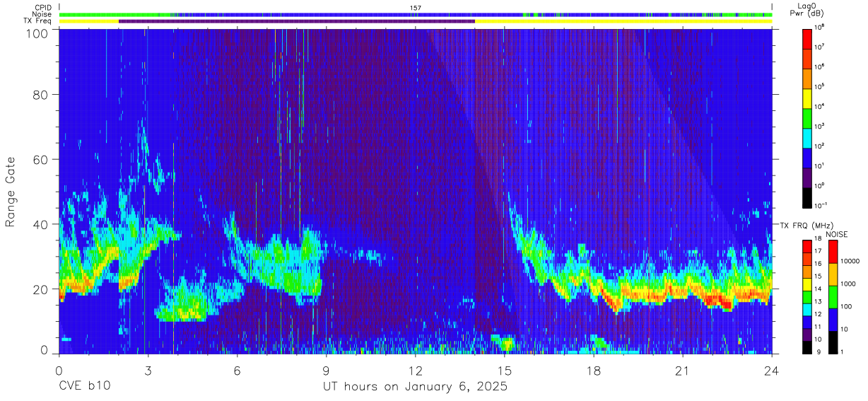Click the Range Gate axis title
868x401 pixels.
11,192
